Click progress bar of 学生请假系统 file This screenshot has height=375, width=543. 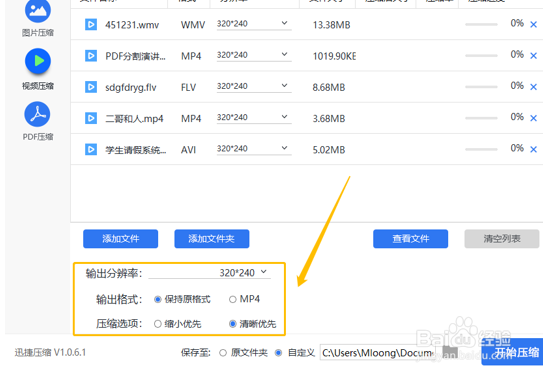click(x=481, y=149)
